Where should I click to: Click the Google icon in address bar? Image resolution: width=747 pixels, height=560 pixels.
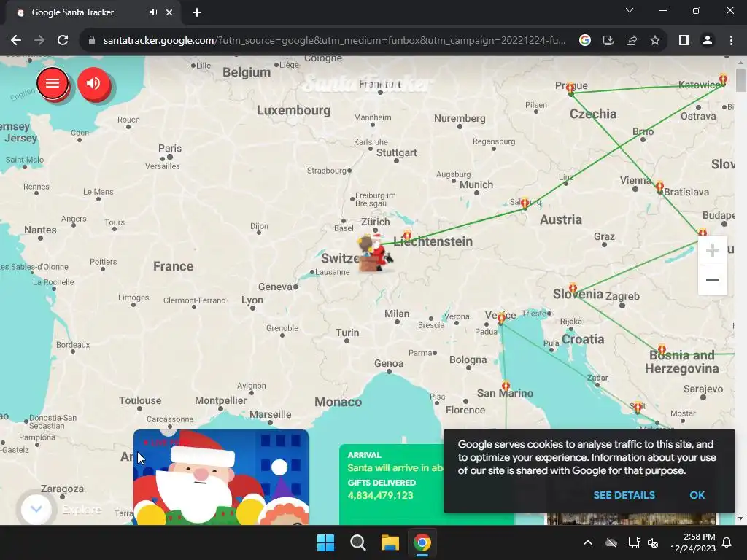click(x=584, y=41)
